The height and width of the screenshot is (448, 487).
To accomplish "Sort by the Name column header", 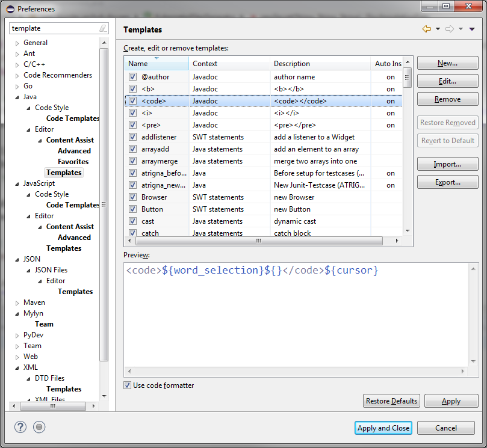I will (157, 64).
